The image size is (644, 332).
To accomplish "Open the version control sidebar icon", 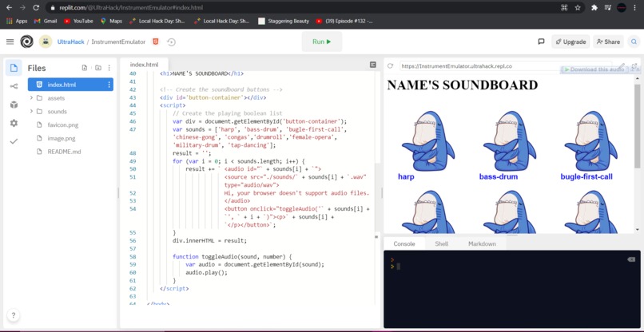I will tap(14, 86).
